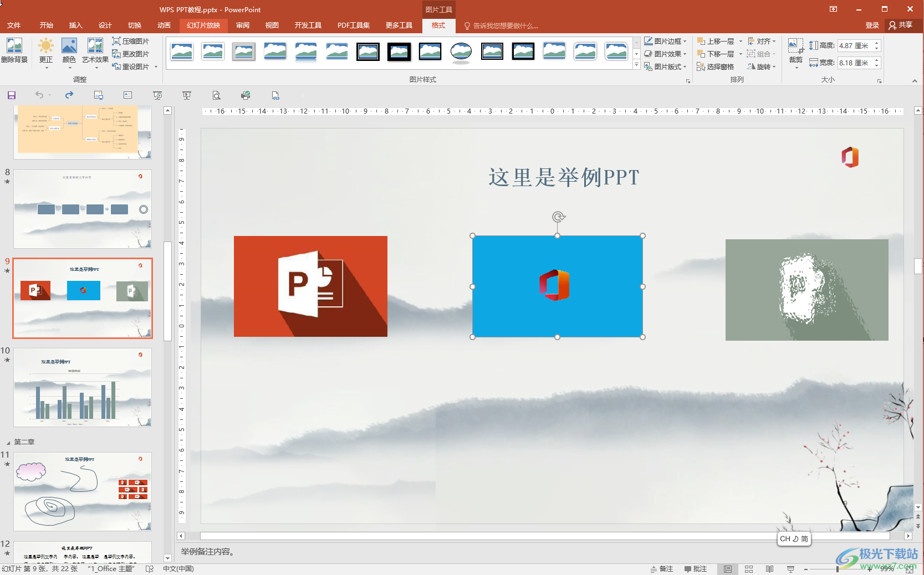The image size is (924, 575).
Task: Select the oval picture style thumbnail
Action: point(461,52)
